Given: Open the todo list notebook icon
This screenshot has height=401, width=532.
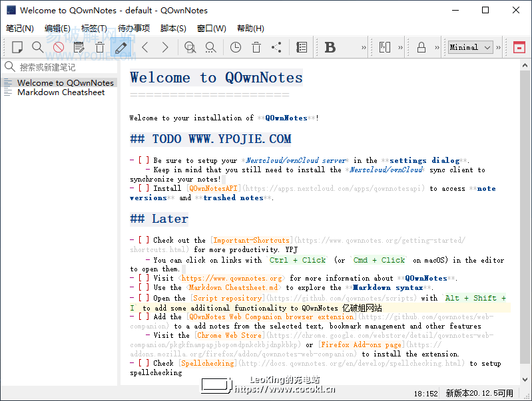Looking at the screenshot, I should (302, 47).
